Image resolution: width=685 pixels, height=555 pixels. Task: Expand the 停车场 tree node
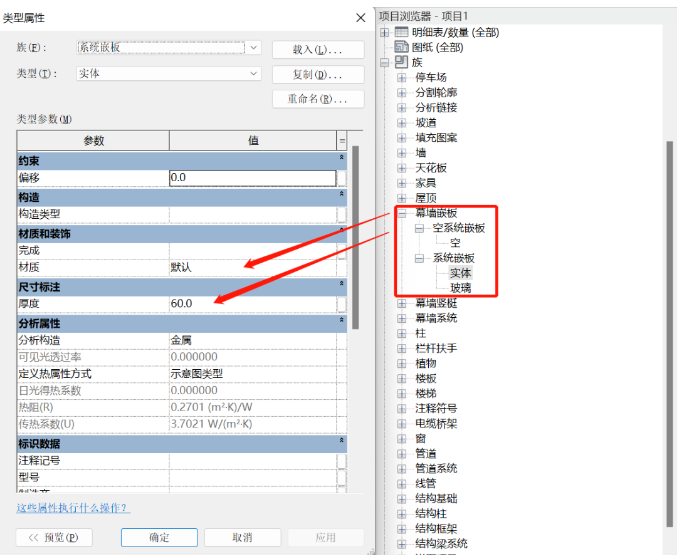(401, 78)
